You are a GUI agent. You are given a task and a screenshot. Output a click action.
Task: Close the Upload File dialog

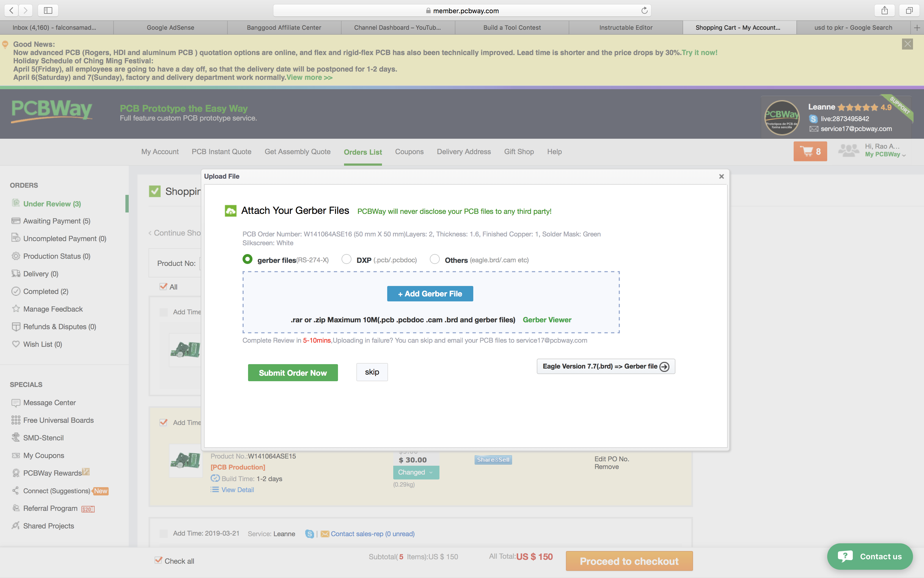point(721,176)
